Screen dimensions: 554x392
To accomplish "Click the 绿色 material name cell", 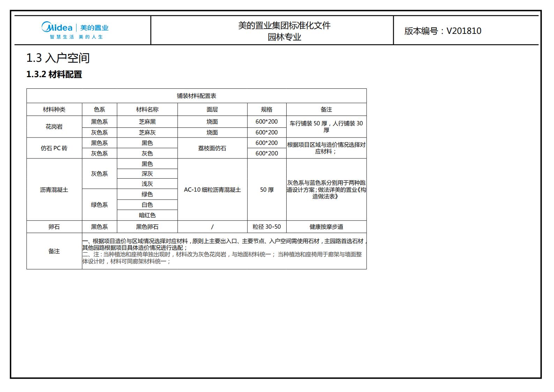I will [x=147, y=194].
